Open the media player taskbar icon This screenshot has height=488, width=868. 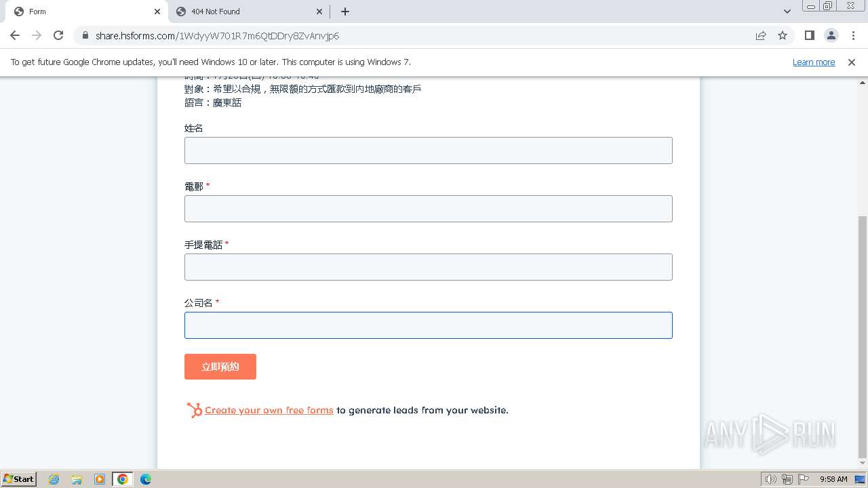coord(100,479)
